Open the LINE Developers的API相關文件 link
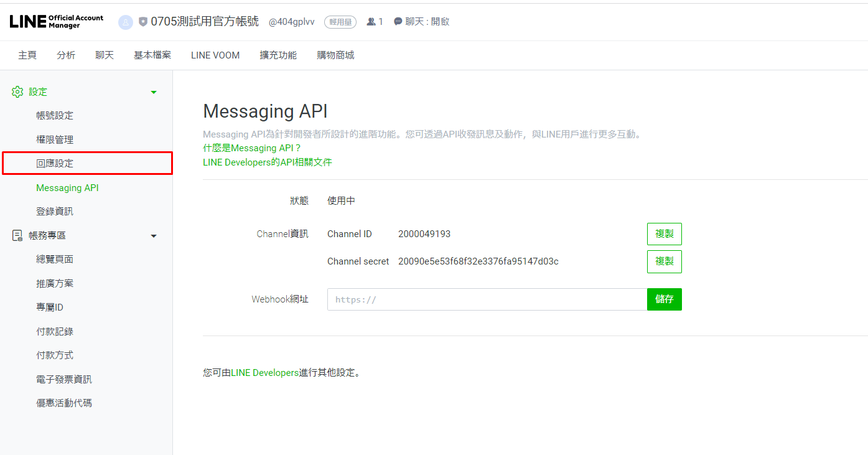This screenshot has width=868, height=455. (268, 162)
